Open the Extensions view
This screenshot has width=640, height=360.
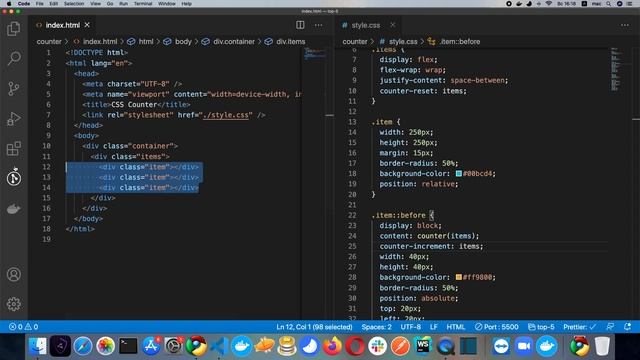[x=13, y=149]
